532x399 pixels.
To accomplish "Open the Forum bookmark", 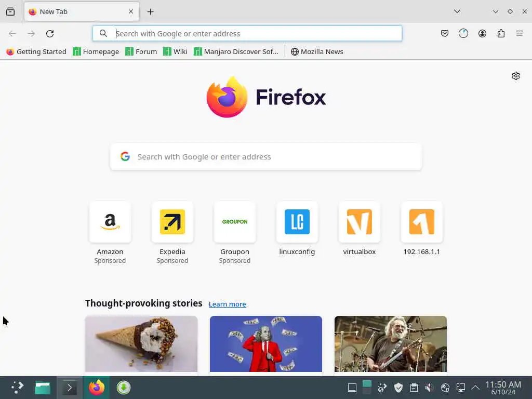I will point(141,51).
